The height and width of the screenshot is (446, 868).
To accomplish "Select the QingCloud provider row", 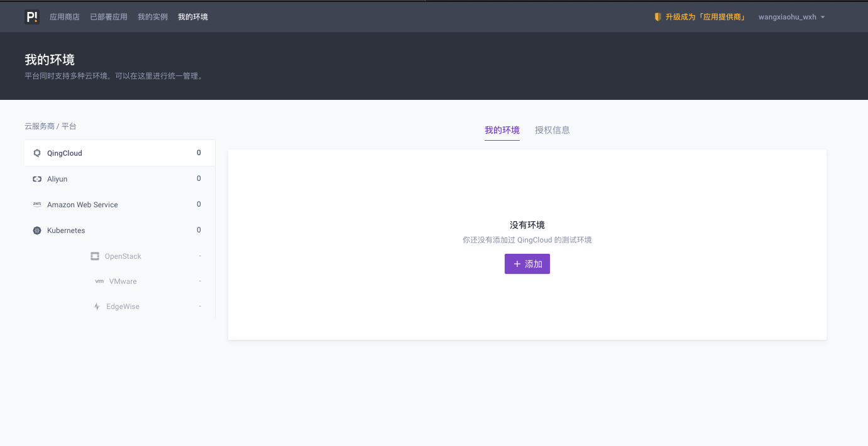I will point(119,153).
